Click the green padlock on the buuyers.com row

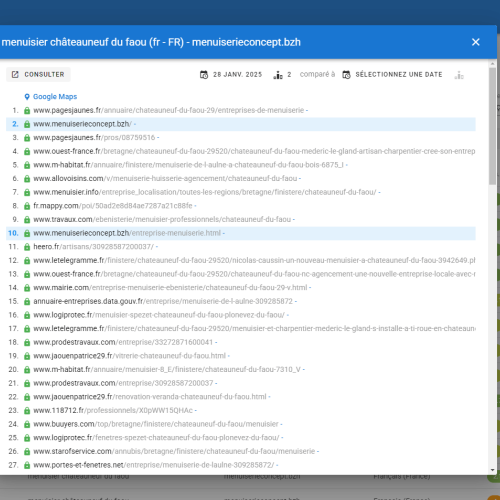(x=27, y=425)
